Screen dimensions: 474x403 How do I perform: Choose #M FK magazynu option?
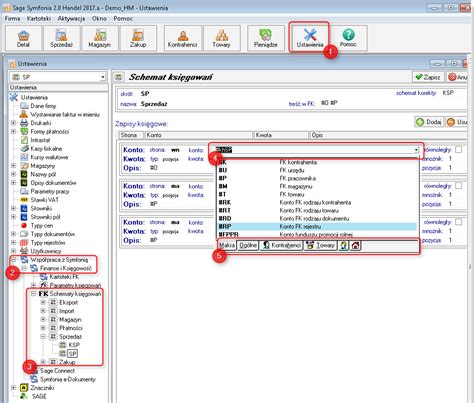[x=317, y=186]
